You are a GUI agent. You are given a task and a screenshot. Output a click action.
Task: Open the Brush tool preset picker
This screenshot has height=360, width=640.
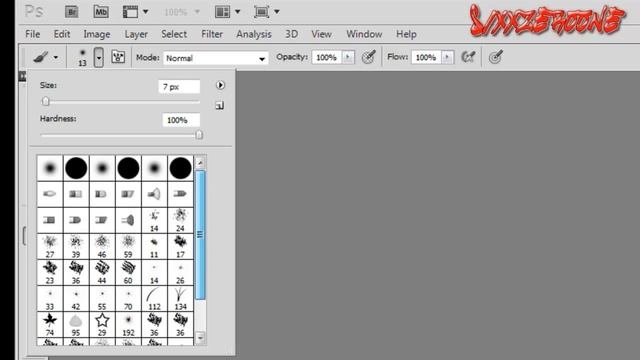(45, 57)
